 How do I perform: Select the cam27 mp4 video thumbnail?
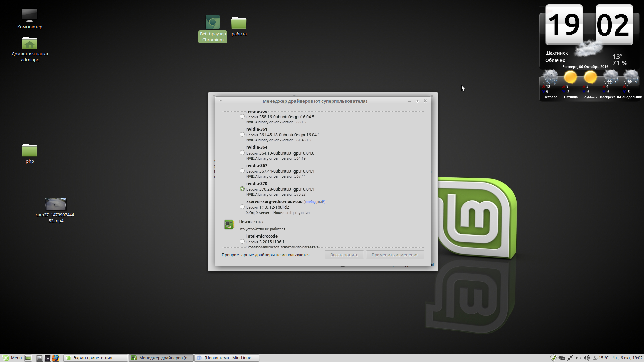[56, 204]
